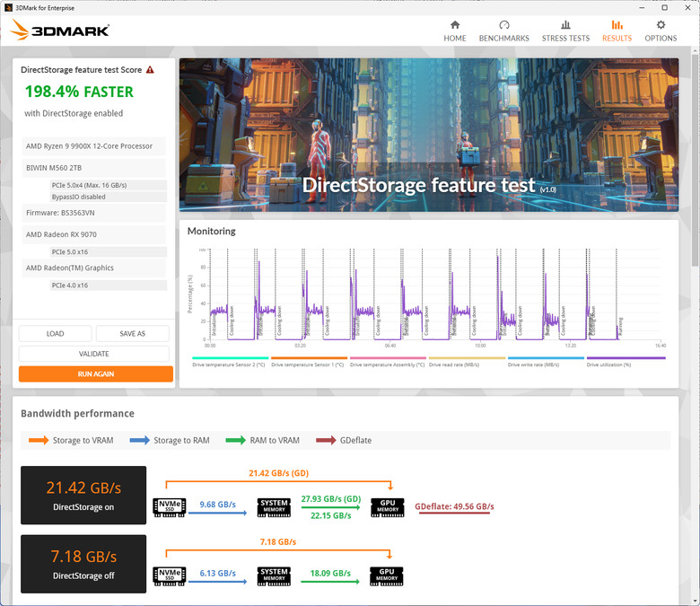Click the GPU Memory icon in the DirectStorage off row

click(387, 576)
